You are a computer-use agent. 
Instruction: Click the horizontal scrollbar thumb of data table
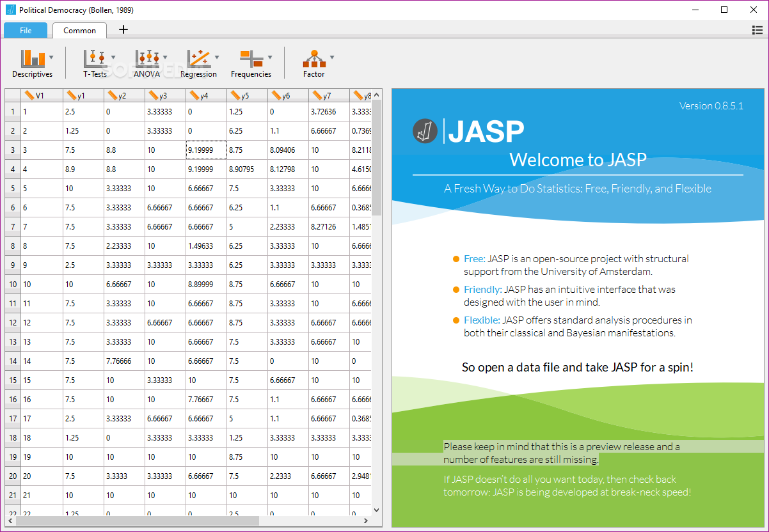click(136, 521)
